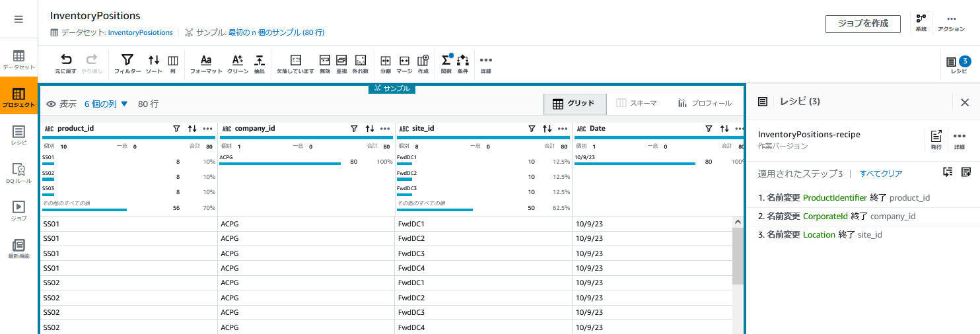Viewport: 980px width, 334px height.
Task: Open the Column (列) tool
Action: [x=172, y=63]
